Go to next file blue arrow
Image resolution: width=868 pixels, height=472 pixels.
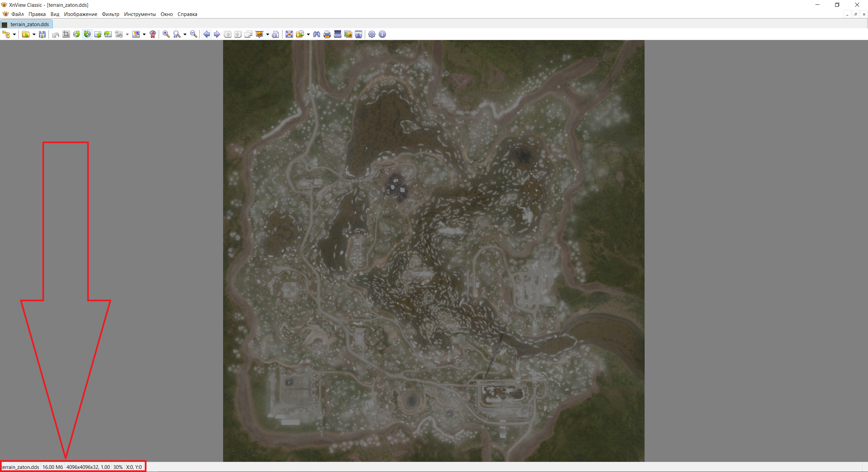coord(217,34)
